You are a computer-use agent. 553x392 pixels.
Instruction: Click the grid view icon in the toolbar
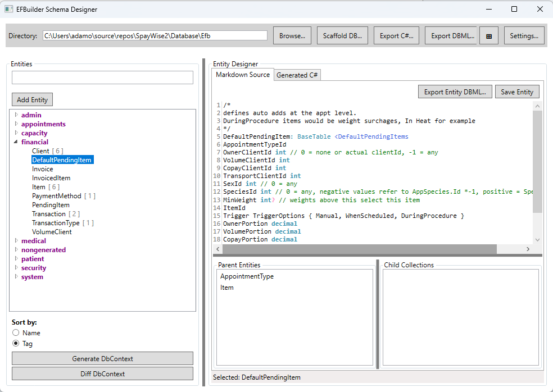point(488,35)
